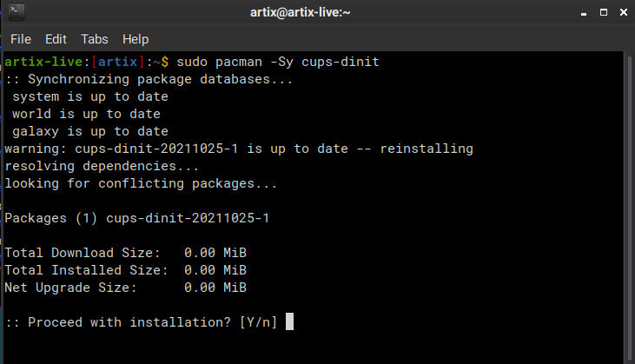
Task: Click the 'artix-live:[artix]:~$' shell prompt
Action: tap(87, 63)
